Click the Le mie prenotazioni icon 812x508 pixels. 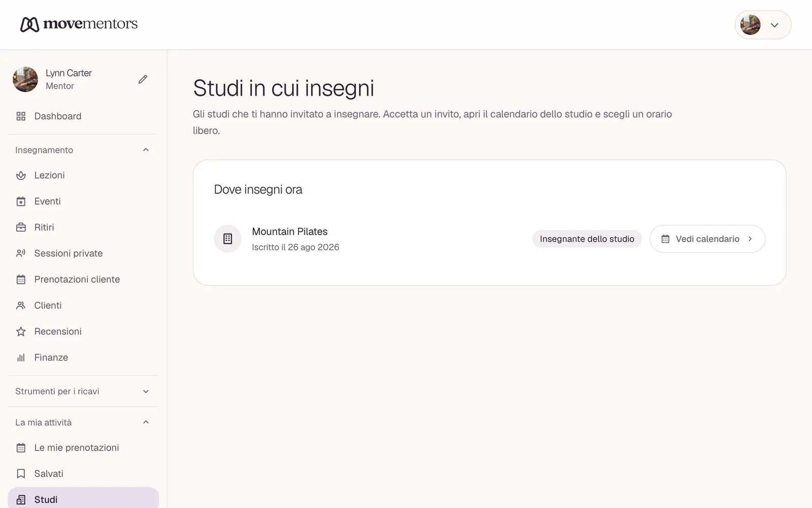21,448
